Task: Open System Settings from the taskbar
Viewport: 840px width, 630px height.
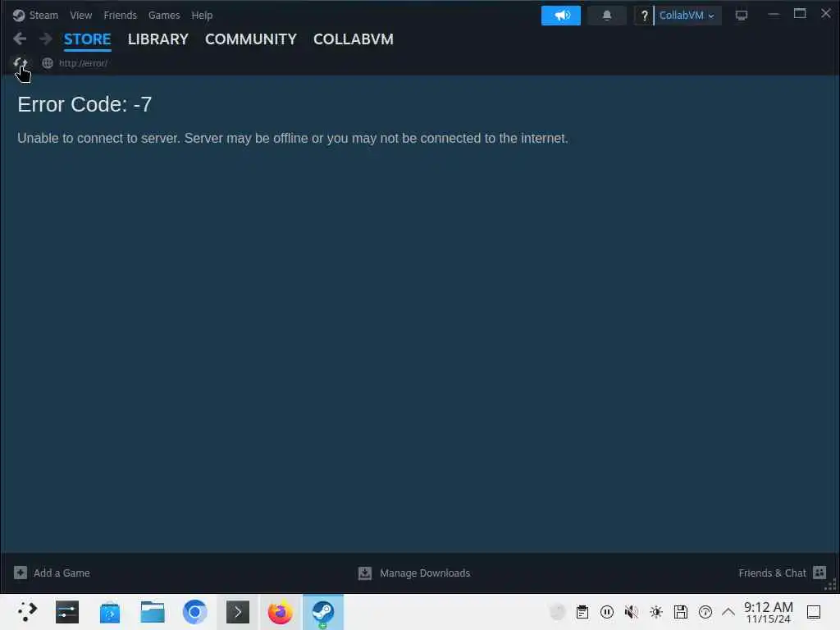Action: coord(67,612)
